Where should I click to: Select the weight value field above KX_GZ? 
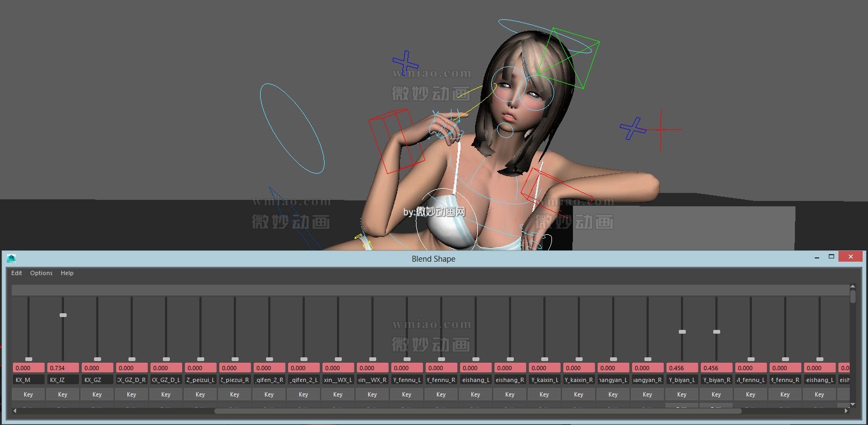[97, 368]
